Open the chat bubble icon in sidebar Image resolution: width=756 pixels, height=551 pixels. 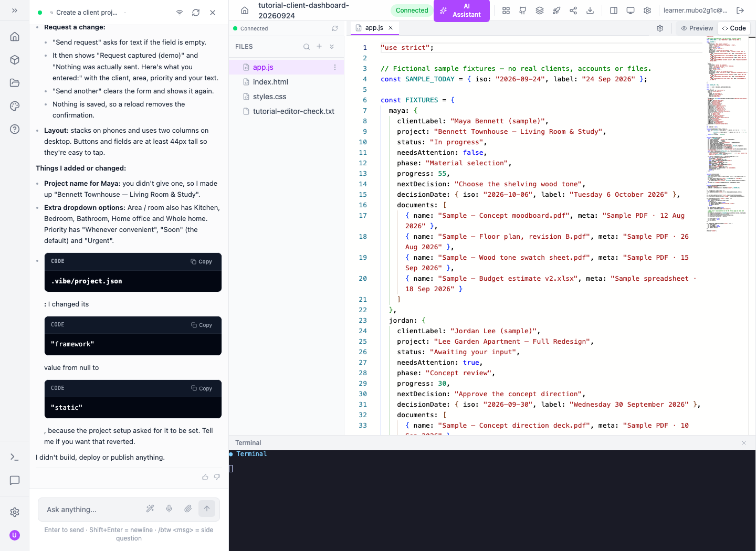pos(15,480)
